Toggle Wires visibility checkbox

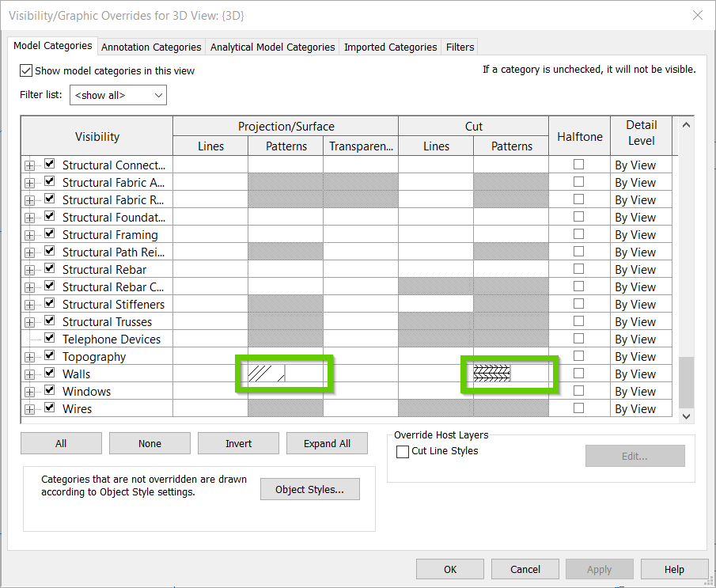[49, 407]
